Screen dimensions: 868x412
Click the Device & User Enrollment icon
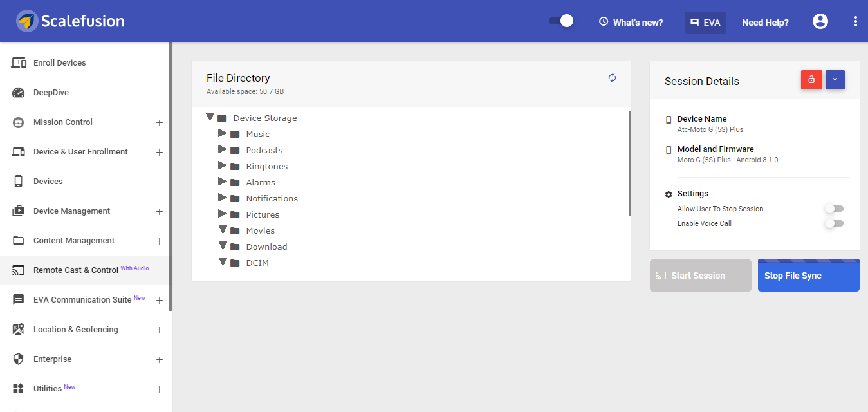click(x=19, y=152)
